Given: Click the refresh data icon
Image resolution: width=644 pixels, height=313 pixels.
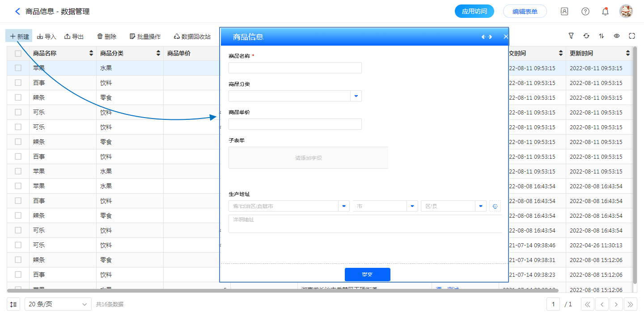Looking at the screenshot, I should [586, 36].
